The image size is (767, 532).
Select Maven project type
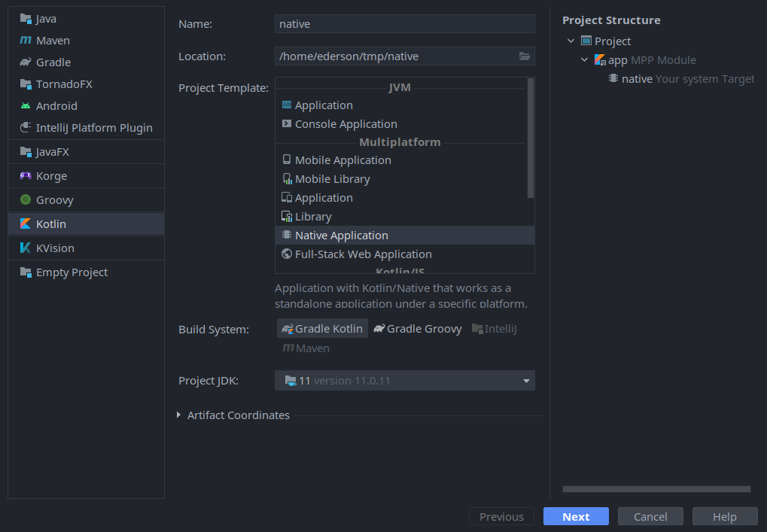click(86, 40)
